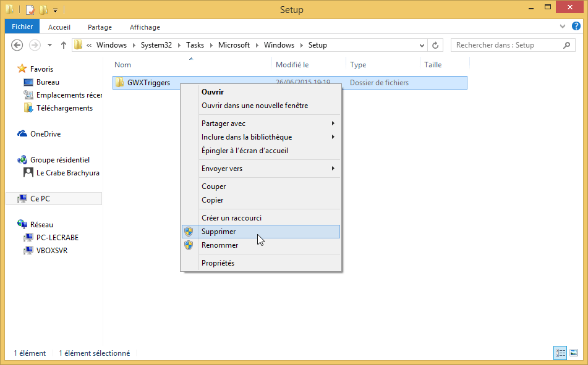Click the System32 breadcrumb
588x365 pixels.
tap(156, 45)
